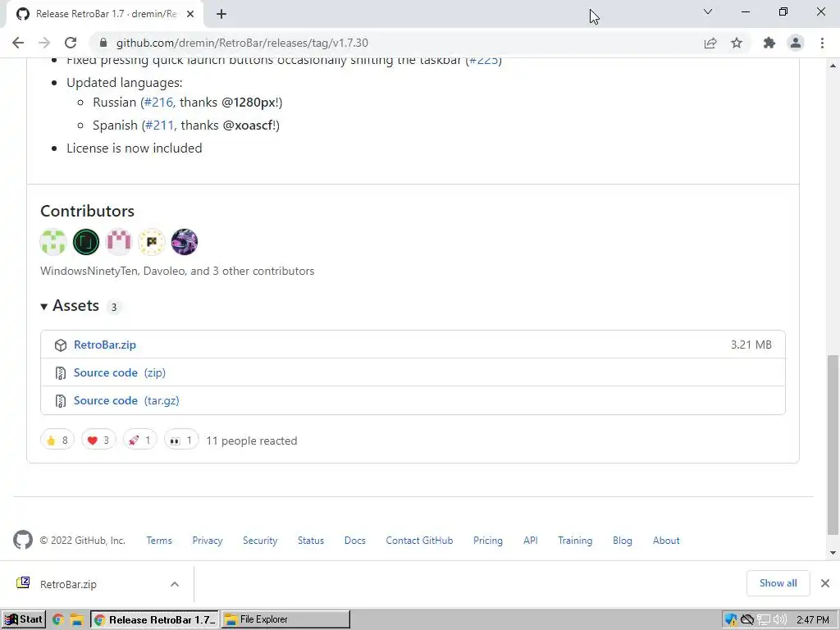840x630 pixels.
Task: Click the pink pixel contributor avatar
Action: [119, 242]
